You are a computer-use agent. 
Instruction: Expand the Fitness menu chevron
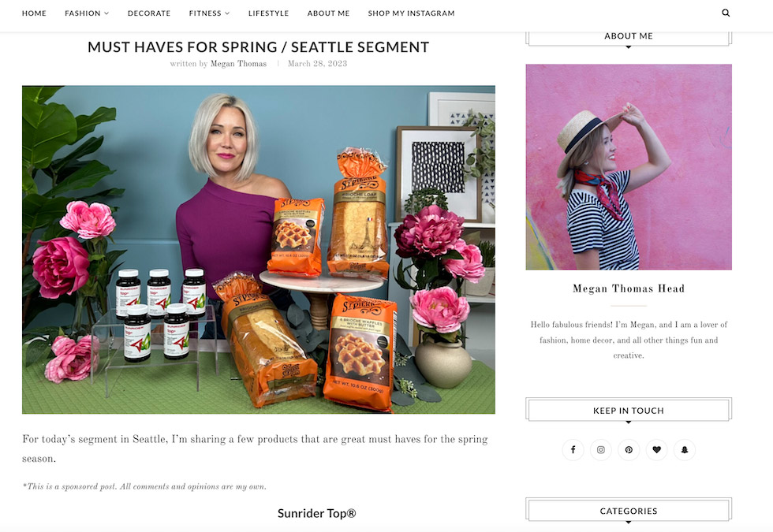tap(227, 13)
